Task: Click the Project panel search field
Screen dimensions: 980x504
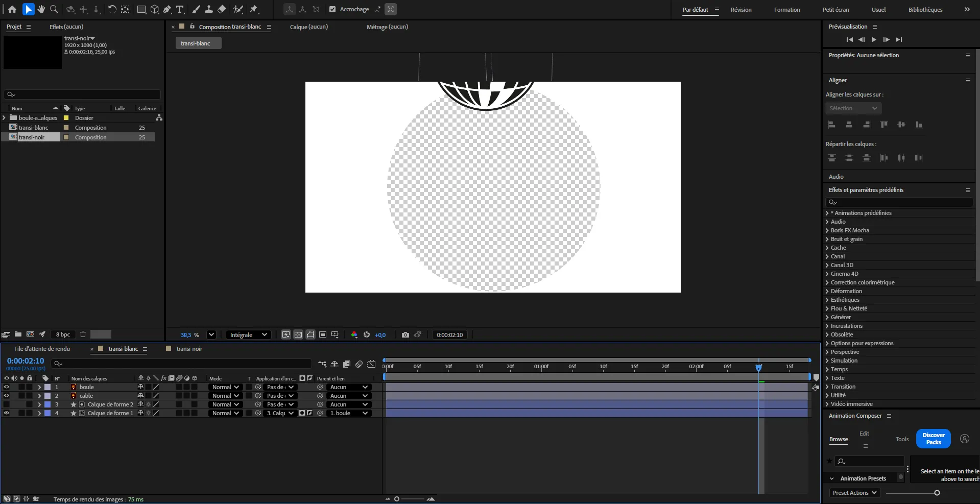Action: pyautogui.click(x=82, y=94)
